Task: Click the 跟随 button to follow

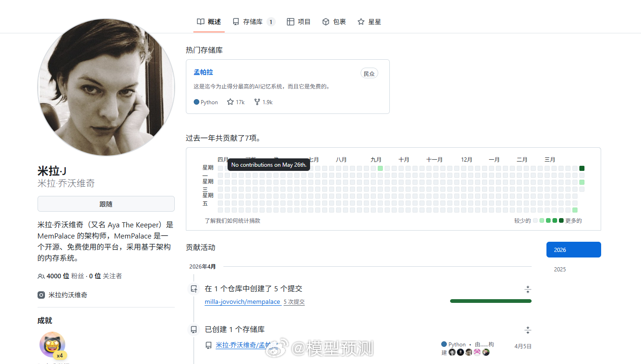Action: click(x=106, y=204)
